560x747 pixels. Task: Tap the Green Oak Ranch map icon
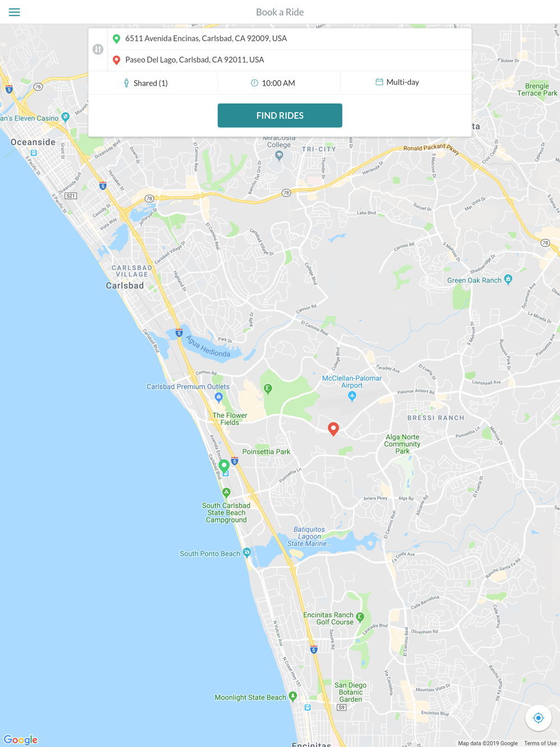tap(508, 279)
